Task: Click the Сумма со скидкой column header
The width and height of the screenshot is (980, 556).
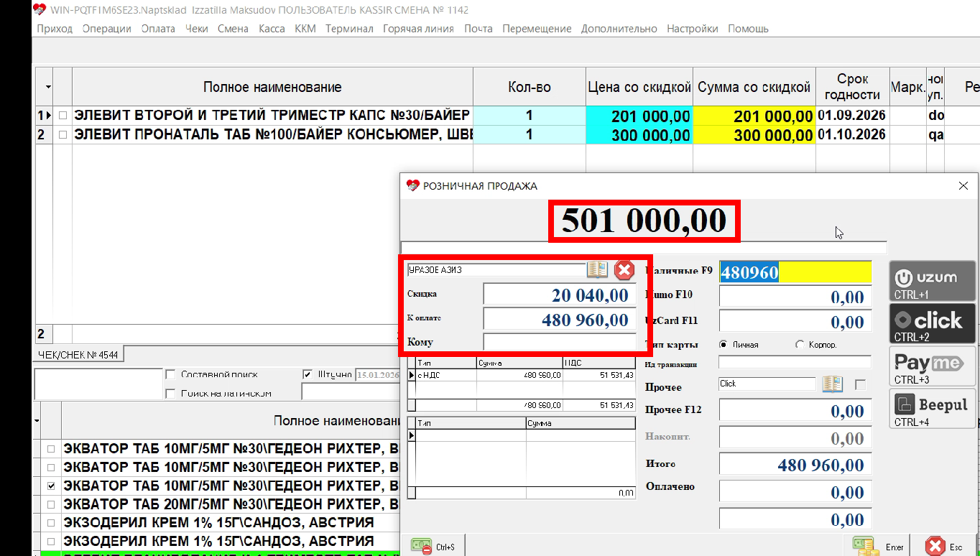Action: (x=754, y=87)
